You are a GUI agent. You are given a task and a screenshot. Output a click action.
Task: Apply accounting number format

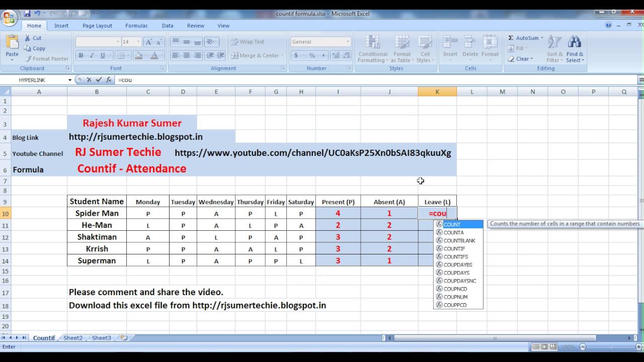(x=296, y=56)
